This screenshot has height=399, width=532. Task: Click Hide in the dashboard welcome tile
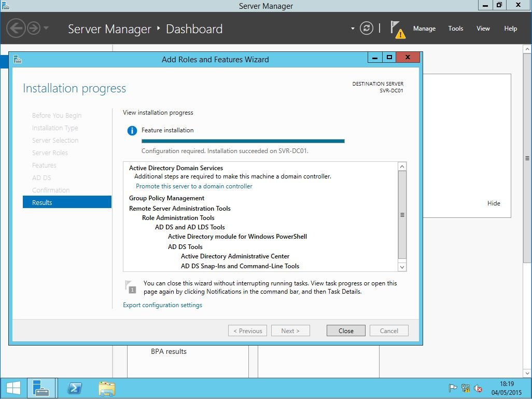coord(494,203)
